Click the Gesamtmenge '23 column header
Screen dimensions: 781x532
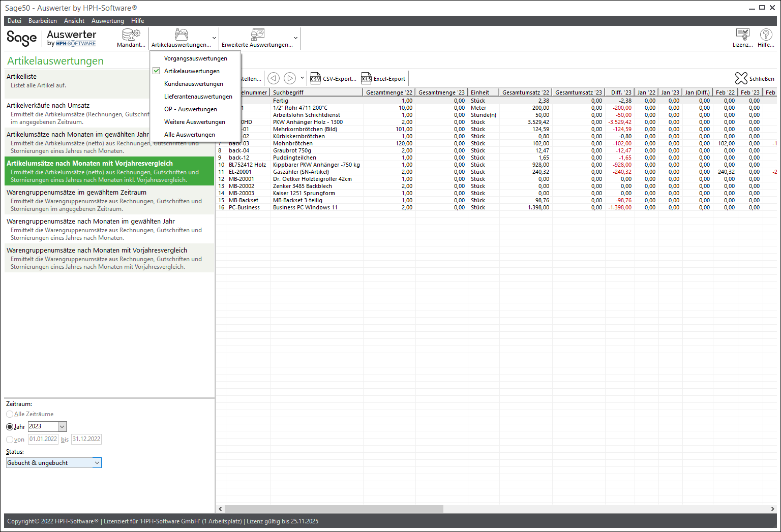(x=441, y=92)
